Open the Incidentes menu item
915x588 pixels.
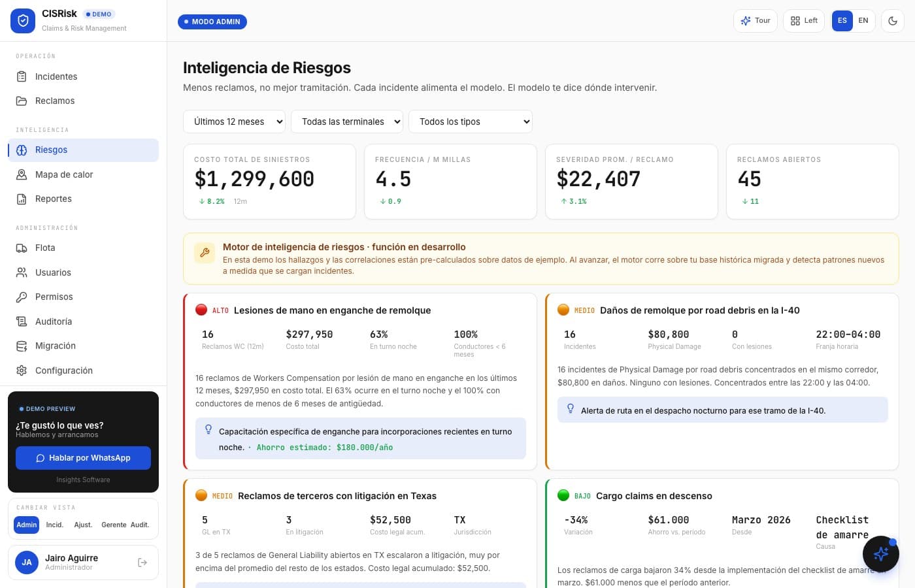pyautogui.click(x=83, y=76)
